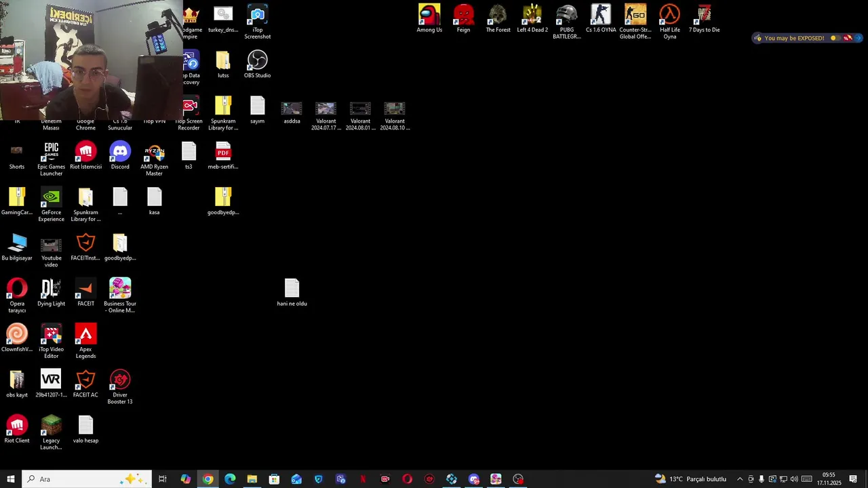Launch Microsoft Store from taskbar
Viewport: 868px width, 488px height.
[274, 479]
